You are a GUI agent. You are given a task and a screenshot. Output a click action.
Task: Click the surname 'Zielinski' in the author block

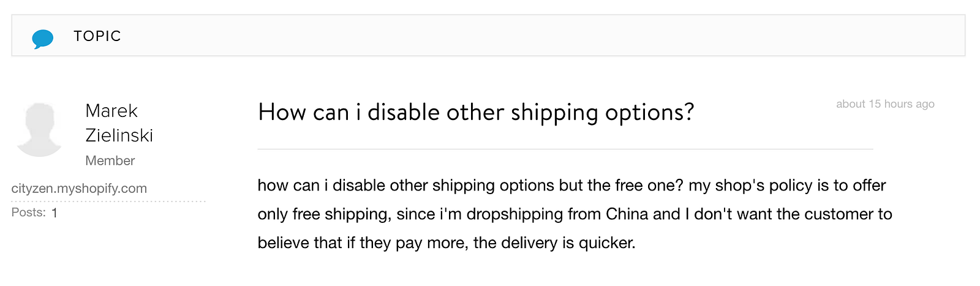(119, 135)
